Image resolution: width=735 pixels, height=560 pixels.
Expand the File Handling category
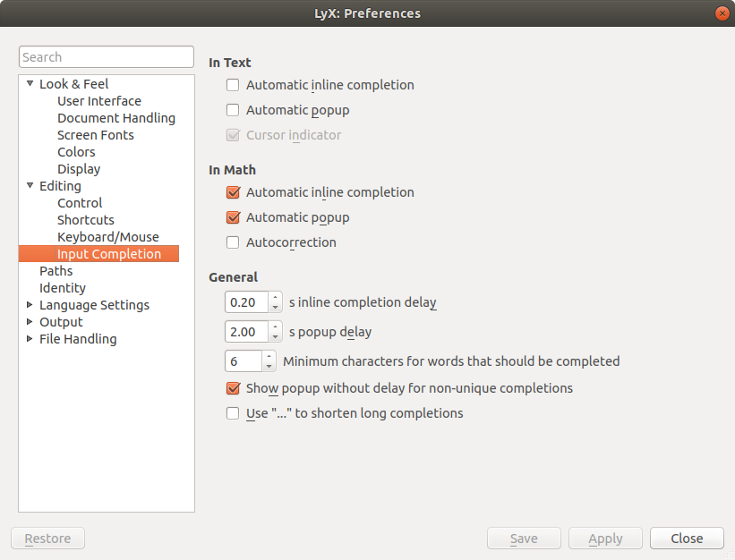pos(30,339)
